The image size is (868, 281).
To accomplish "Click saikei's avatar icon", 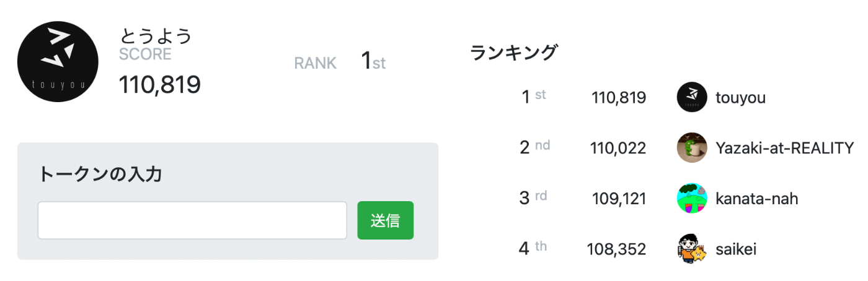I will coord(692,249).
